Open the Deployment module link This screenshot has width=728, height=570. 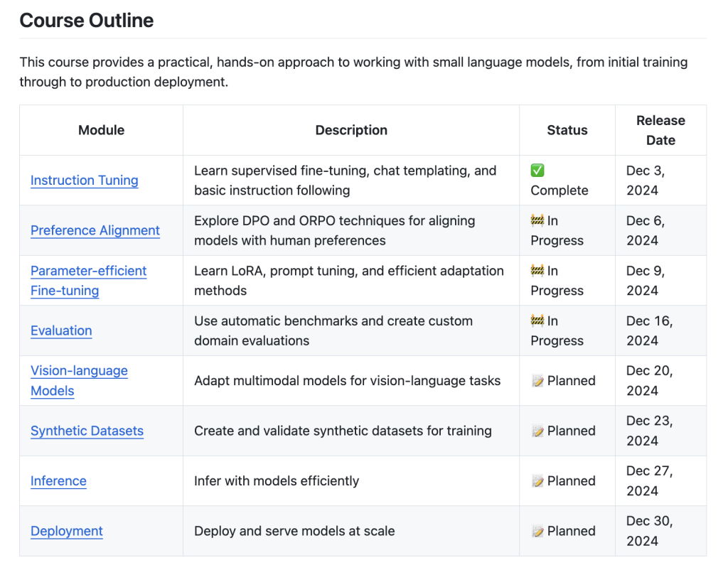pos(67,531)
